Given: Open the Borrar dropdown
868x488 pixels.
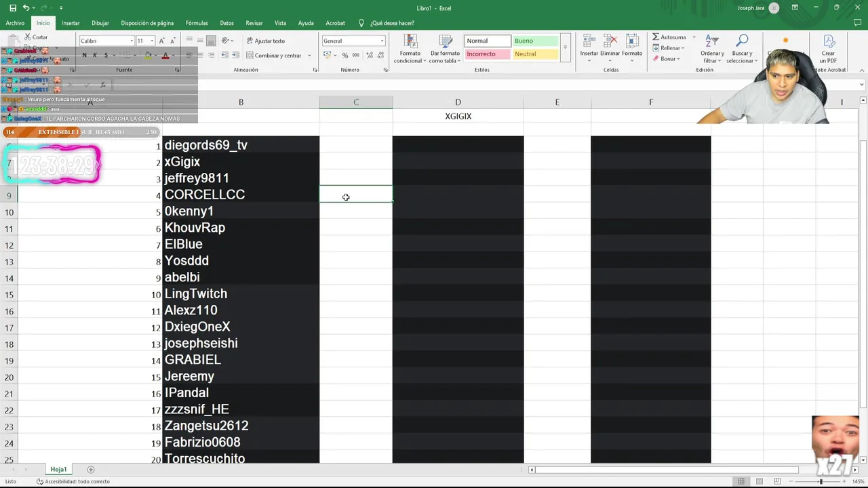Looking at the screenshot, I should click(665, 59).
